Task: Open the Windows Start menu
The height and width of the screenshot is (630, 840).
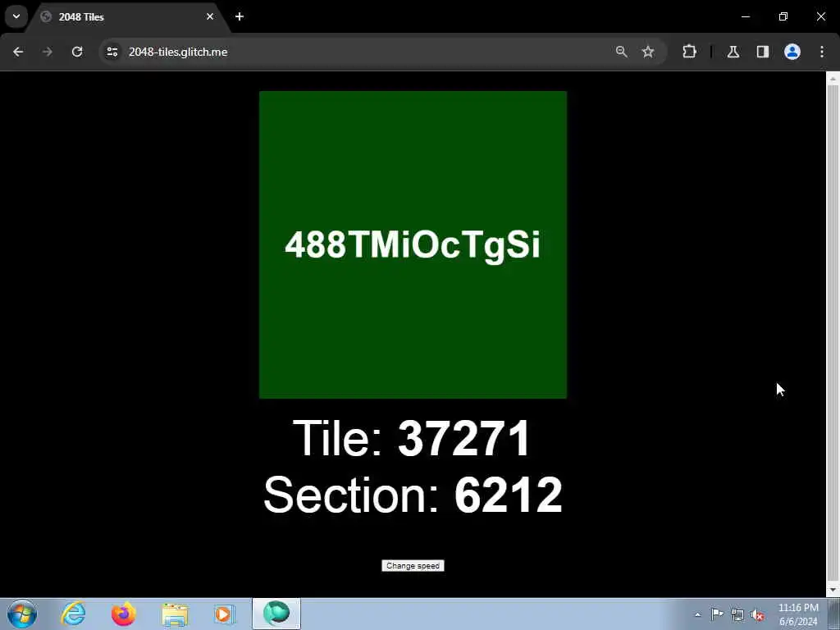Action: [21, 614]
